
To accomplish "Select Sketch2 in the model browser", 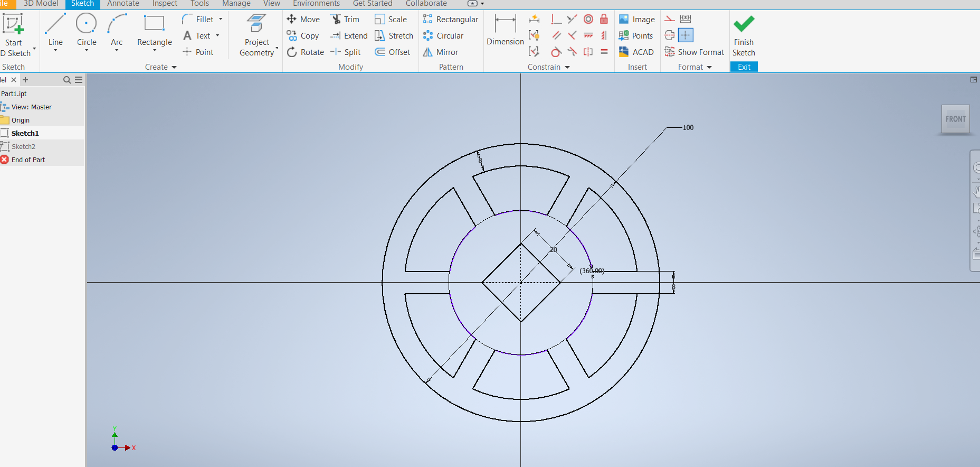I will tap(24, 146).
